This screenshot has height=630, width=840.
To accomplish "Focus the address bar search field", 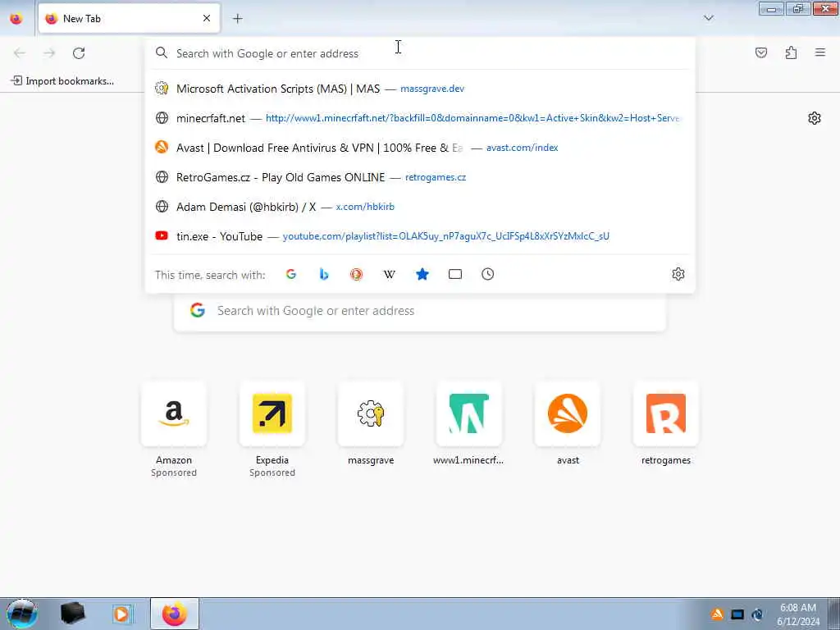I will (x=421, y=53).
